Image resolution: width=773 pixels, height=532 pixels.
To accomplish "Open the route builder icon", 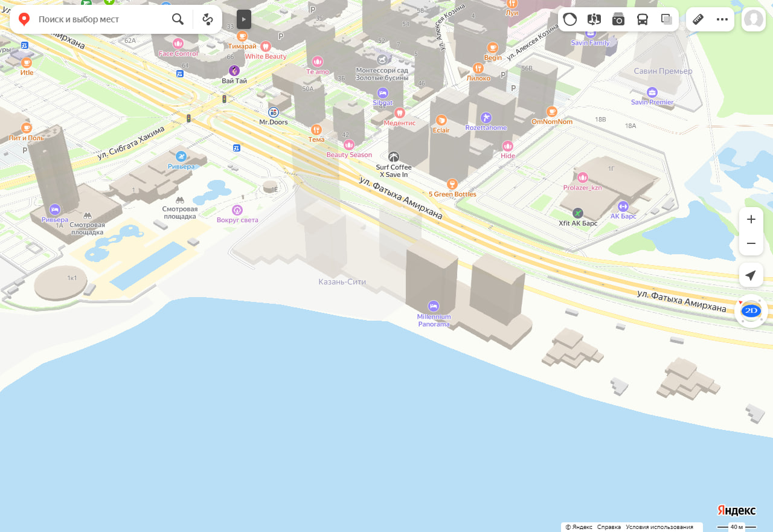I will click(208, 19).
